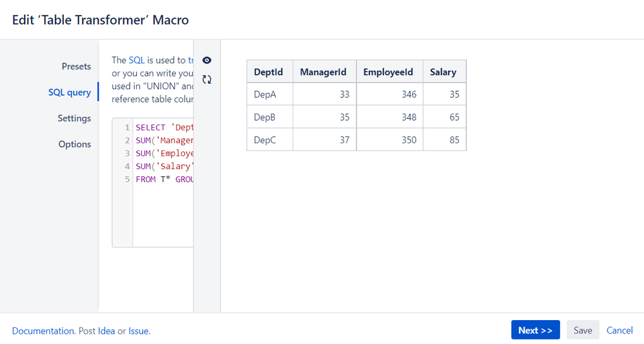Follow the Idea link
Screen dimensions: 644x344
[106, 331]
